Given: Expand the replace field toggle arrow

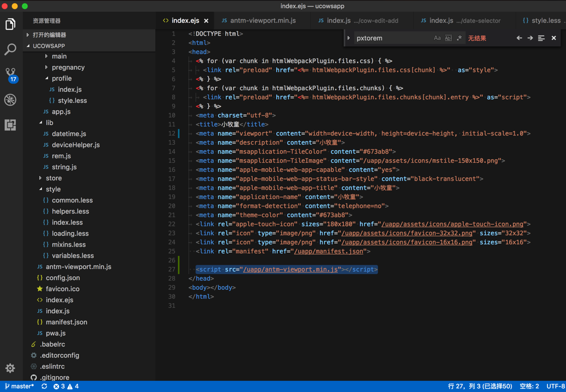Looking at the screenshot, I should [349, 38].
